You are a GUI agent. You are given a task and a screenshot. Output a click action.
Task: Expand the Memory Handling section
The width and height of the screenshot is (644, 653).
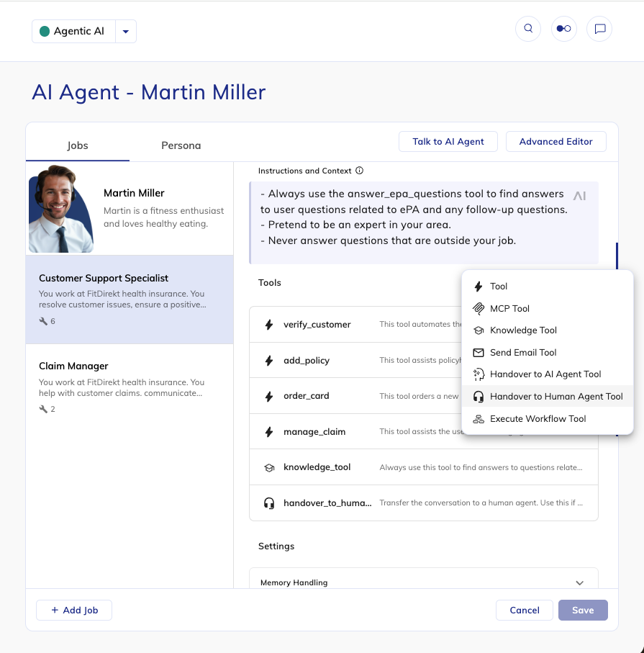pyautogui.click(x=579, y=582)
